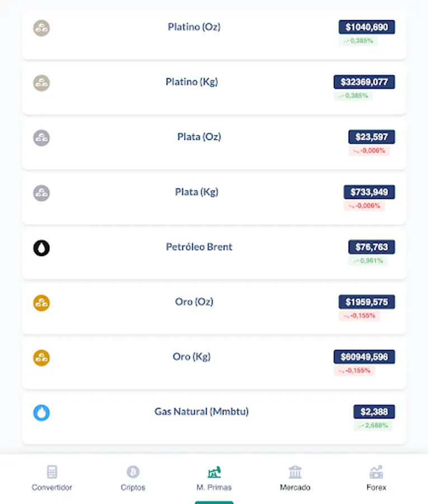Click the Gas Natural 2,688% change indicator
Viewport: 428px width, 504px height.
(x=373, y=426)
